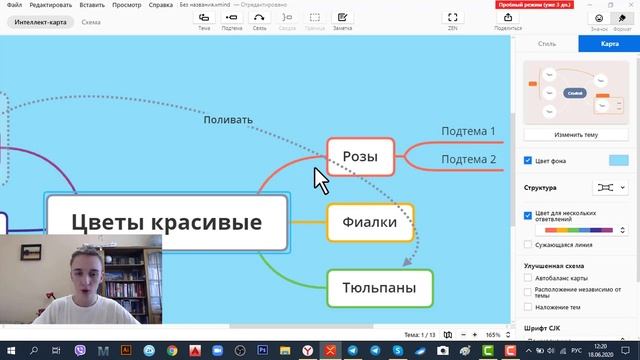Image resolution: width=640 pixels, height=360 pixels.
Task: Open the Структура dropdown
Action: [x=610, y=188]
